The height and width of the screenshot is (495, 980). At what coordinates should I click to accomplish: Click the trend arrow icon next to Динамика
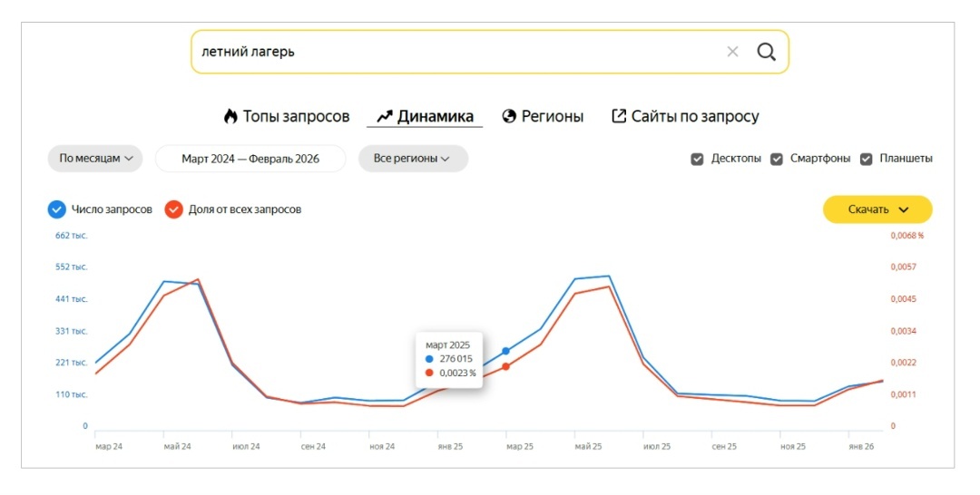coord(384,117)
